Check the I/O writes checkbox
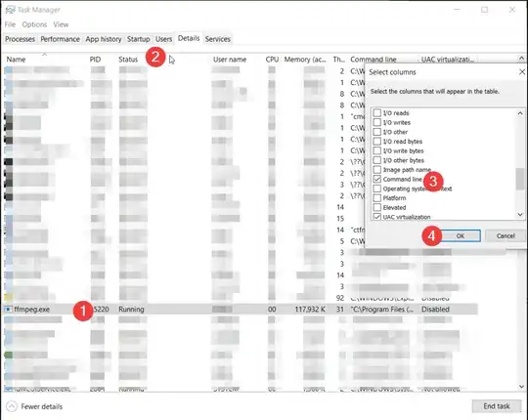 pyautogui.click(x=377, y=122)
